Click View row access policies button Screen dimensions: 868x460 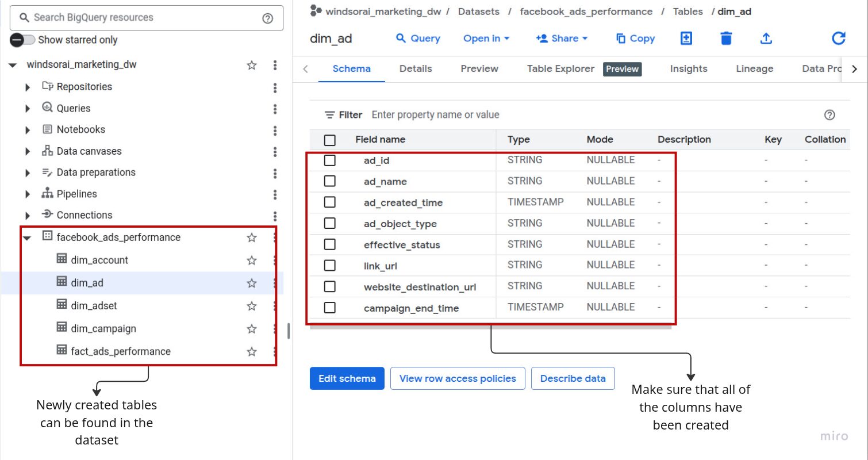(458, 378)
